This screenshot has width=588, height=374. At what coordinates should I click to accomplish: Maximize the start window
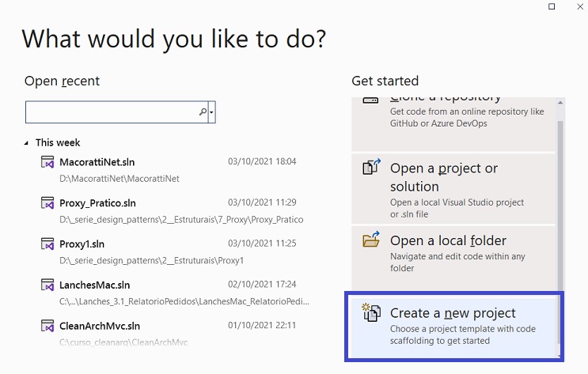coord(552,6)
